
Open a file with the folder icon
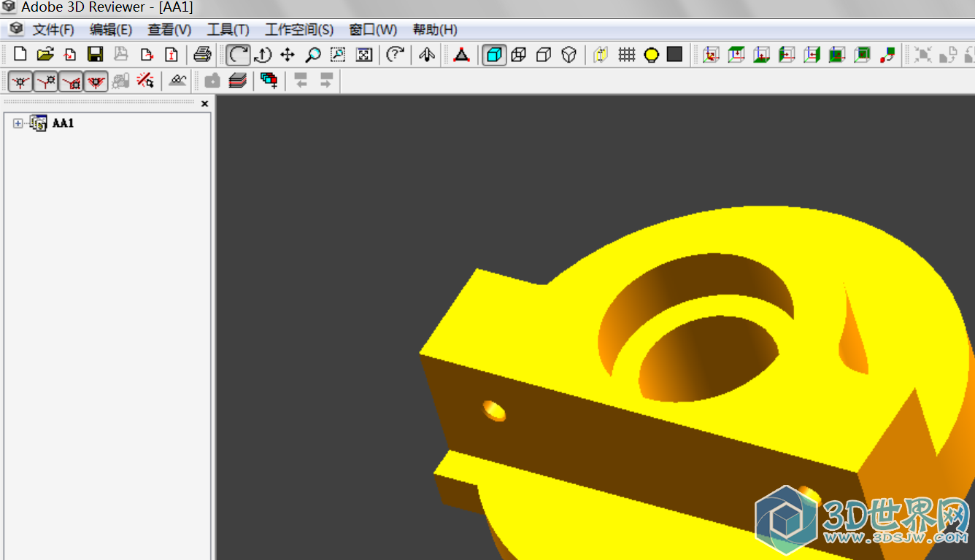(x=45, y=54)
